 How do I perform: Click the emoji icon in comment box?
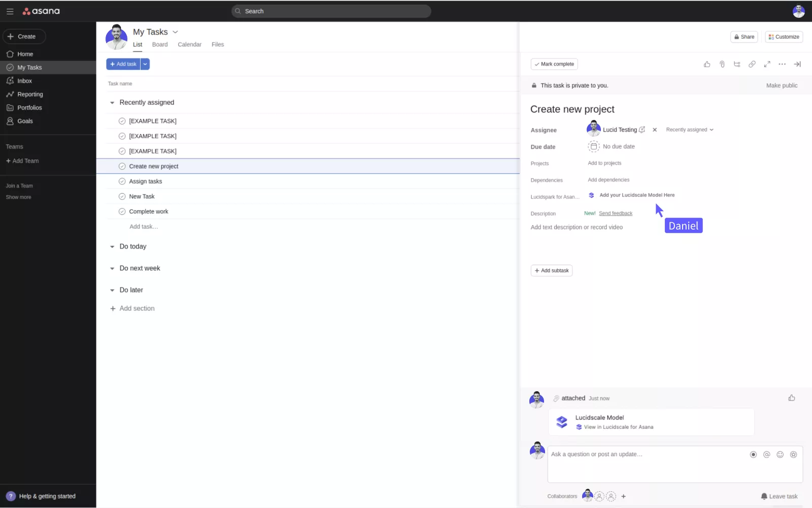780,455
